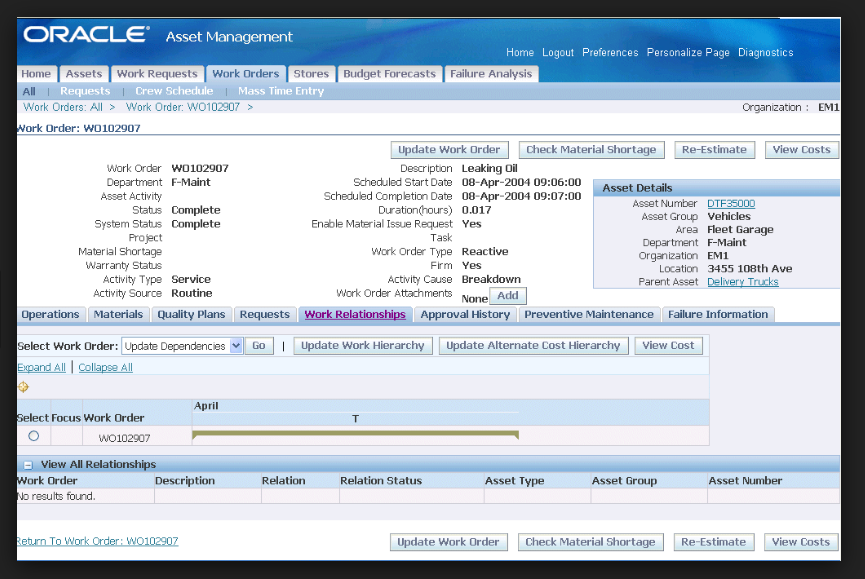Click the Update Work Order button
The height and width of the screenshot is (579, 865).
coord(449,149)
